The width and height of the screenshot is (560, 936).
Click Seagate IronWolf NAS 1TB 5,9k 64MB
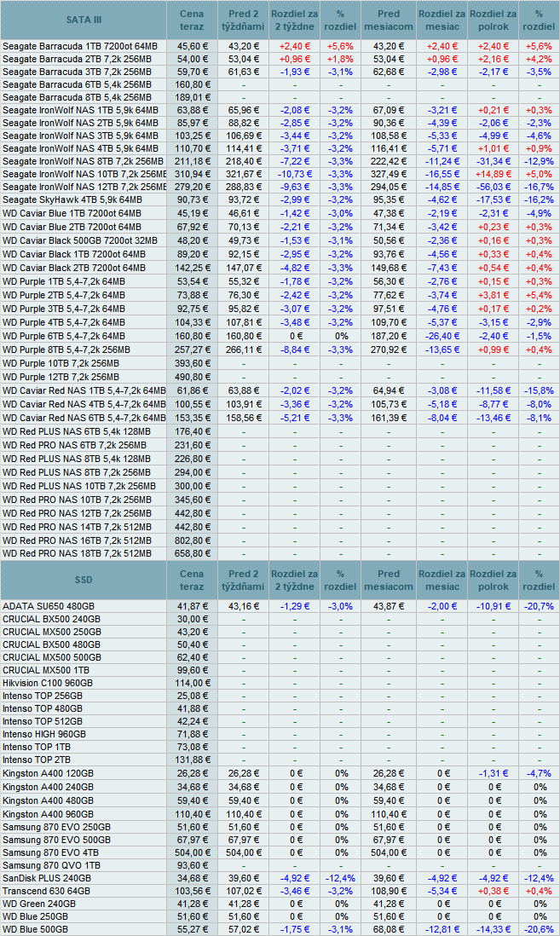click(x=81, y=111)
